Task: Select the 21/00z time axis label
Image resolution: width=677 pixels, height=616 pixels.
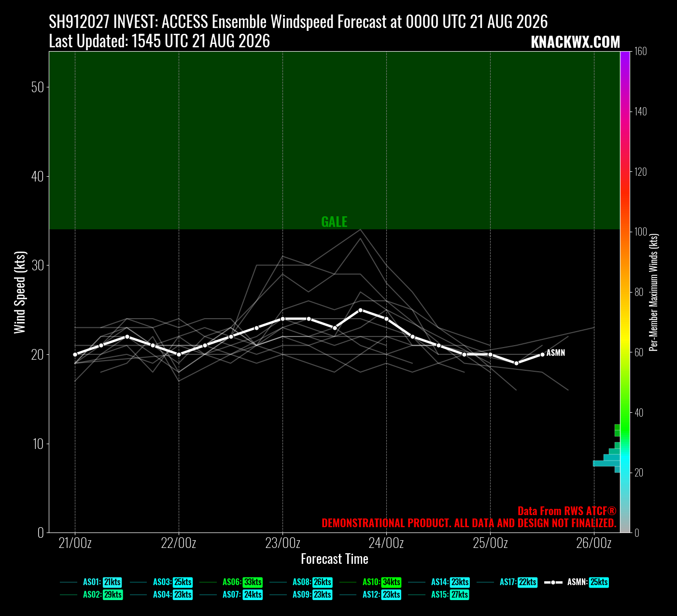Action: [x=75, y=543]
